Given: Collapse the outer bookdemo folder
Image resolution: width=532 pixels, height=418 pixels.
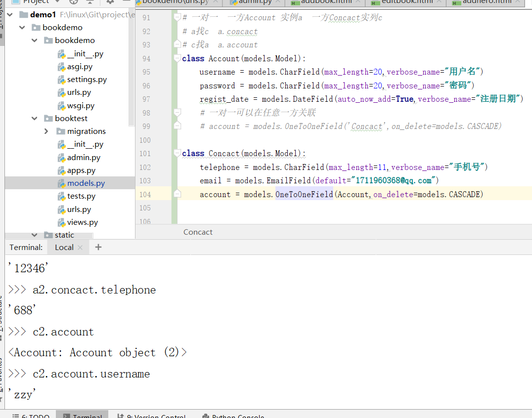Looking at the screenshot, I should (x=22, y=28).
